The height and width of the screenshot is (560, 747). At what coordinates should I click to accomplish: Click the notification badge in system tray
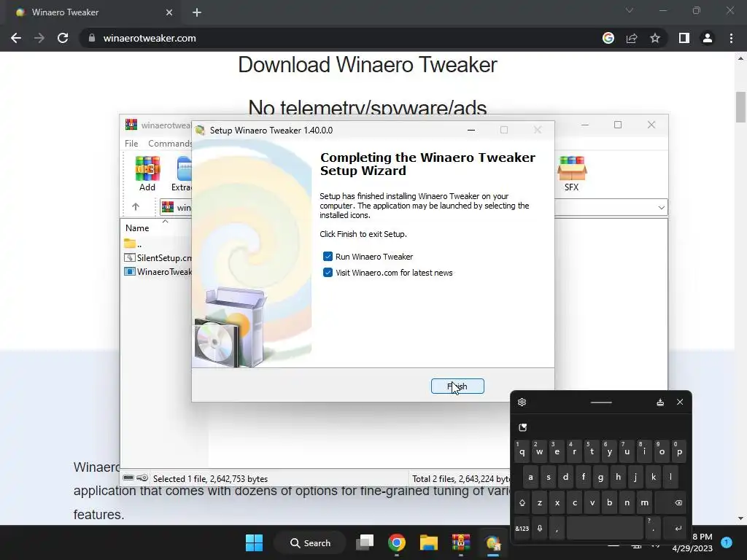pyautogui.click(x=727, y=542)
